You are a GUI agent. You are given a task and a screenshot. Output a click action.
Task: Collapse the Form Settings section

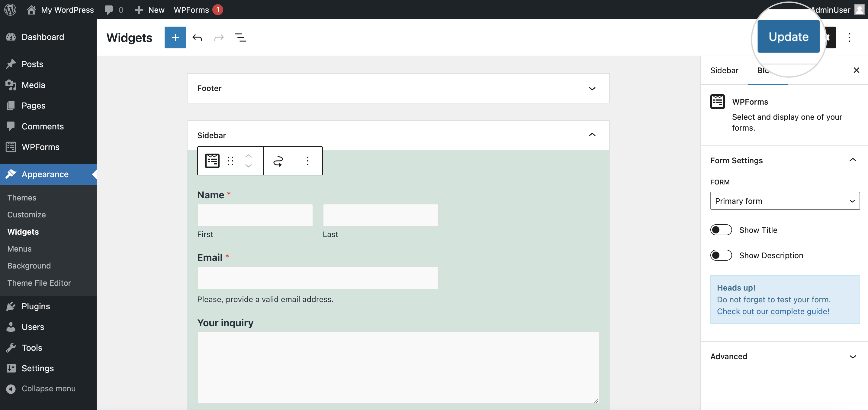tap(784, 161)
